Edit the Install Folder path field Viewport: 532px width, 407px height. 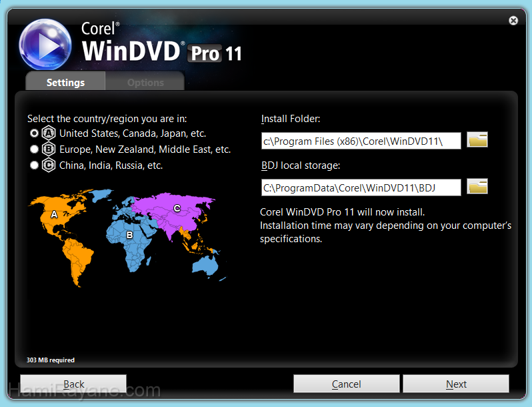pyautogui.click(x=361, y=141)
